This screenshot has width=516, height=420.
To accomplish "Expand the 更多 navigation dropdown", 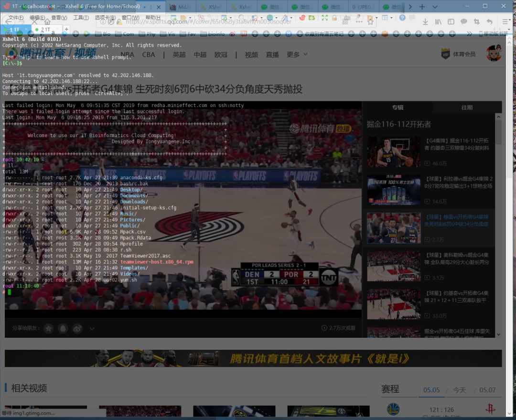I will [297, 54].
